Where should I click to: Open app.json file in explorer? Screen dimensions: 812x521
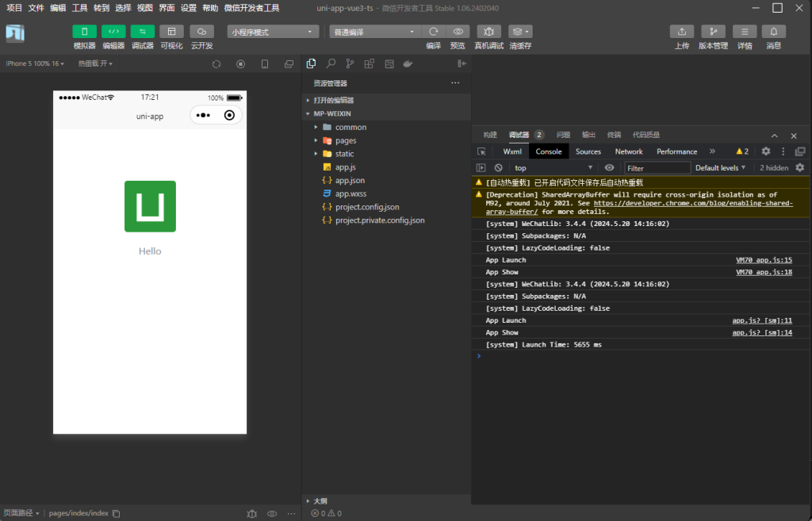(x=350, y=180)
